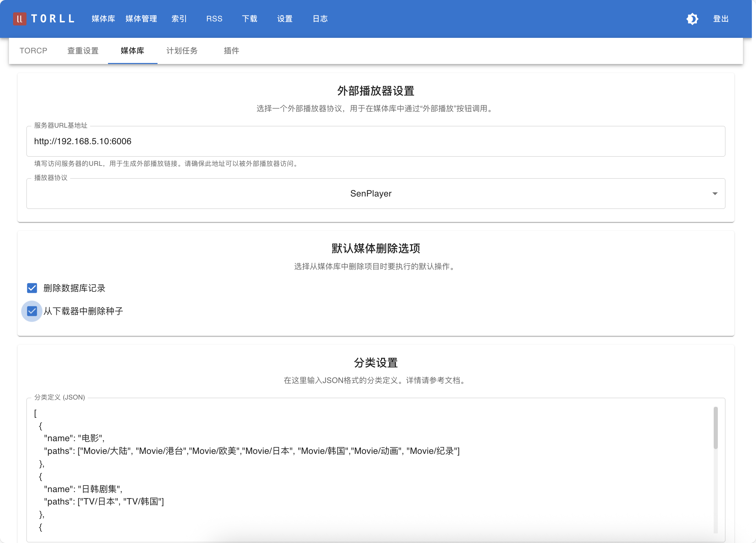Switch to the 计划任务 tab
This screenshot has height=543, width=756.
(182, 51)
